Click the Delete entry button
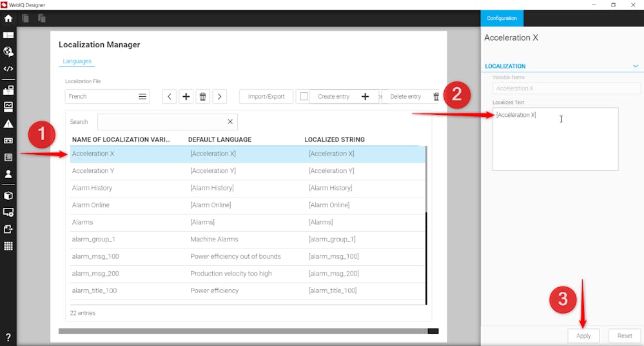The image size is (644, 346). point(413,96)
